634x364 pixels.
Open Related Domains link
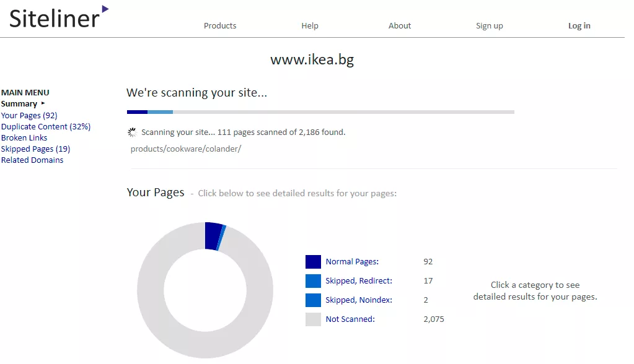[32, 160]
